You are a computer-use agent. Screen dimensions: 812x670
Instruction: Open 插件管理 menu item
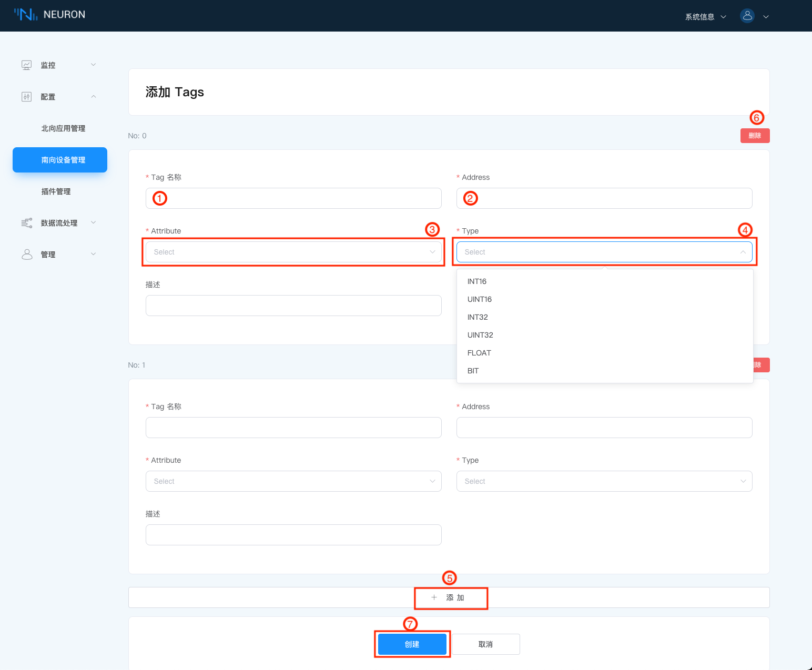pyautogui.click(x=56, y=191)
